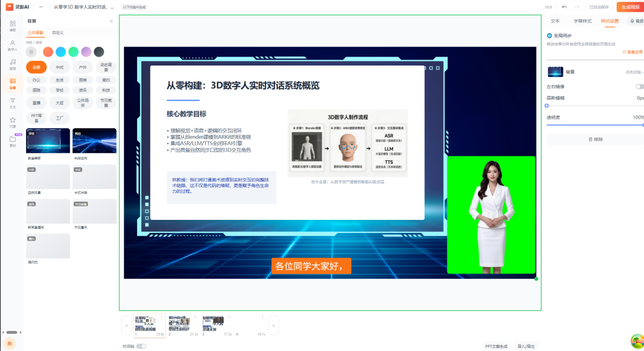Select the 学校 classroom background thumbnail

[x=48, y=141]
